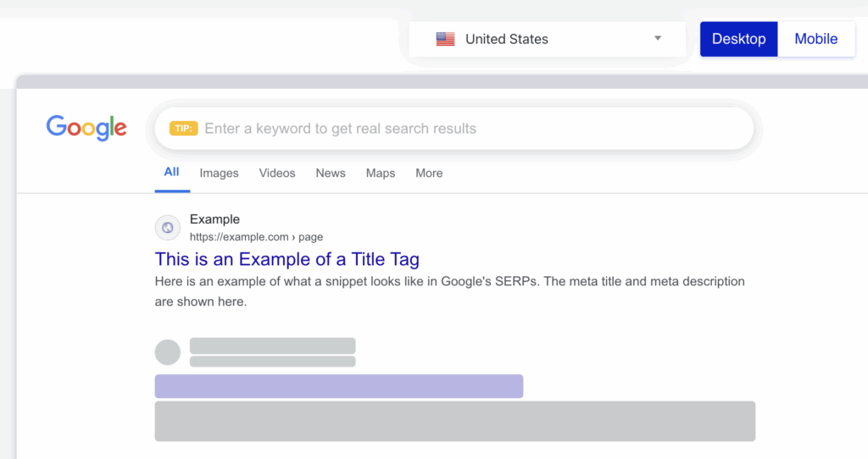Open the More search options tab
868x459 pixels.
tap(429, 173)
